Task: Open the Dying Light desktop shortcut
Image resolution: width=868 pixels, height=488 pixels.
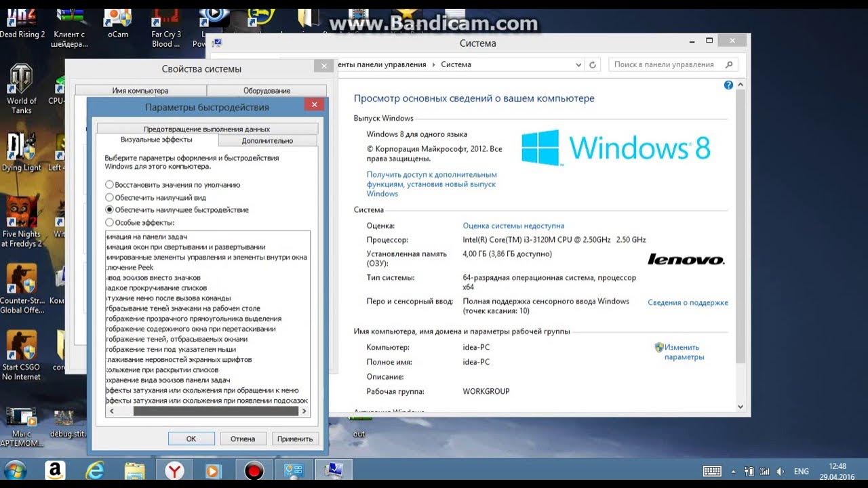Action: [x=21, y=152]
